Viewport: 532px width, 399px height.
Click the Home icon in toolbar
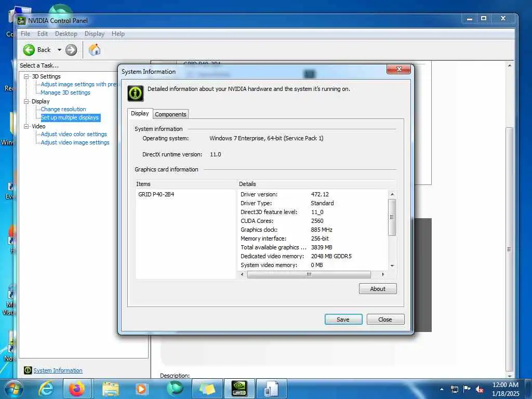(x=95, y=50)
